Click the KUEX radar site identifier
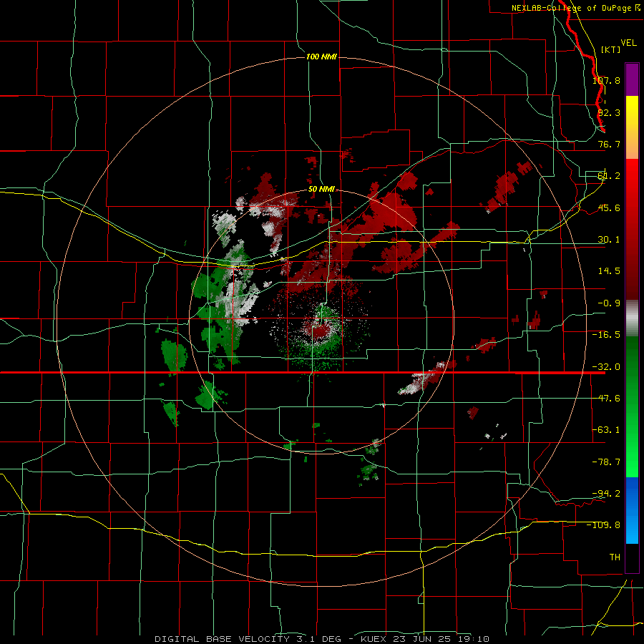644x644 pixels. tap(374, 639)
